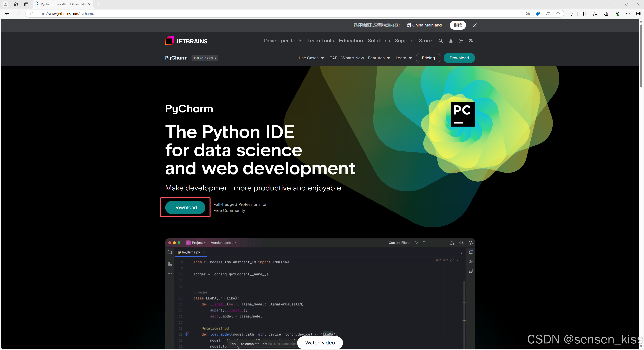Open Support menu
The width and height of the screenshot is (644, 350).
[x=404, y=41]
